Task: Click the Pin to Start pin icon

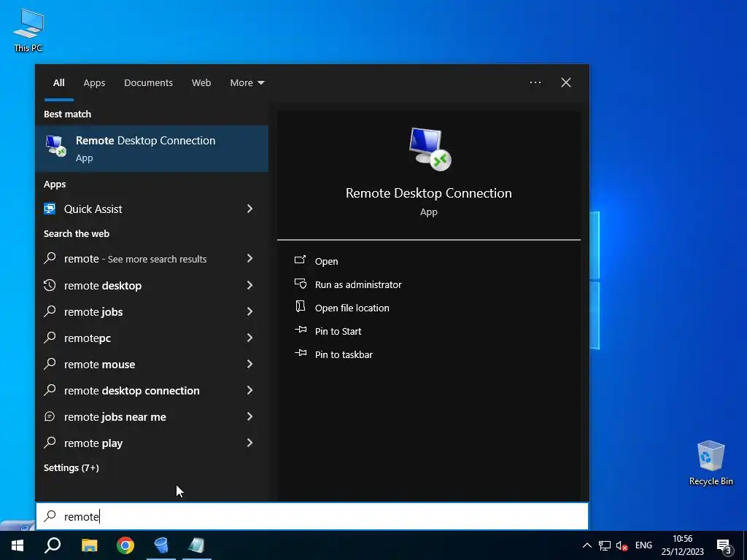Action: 301,330
